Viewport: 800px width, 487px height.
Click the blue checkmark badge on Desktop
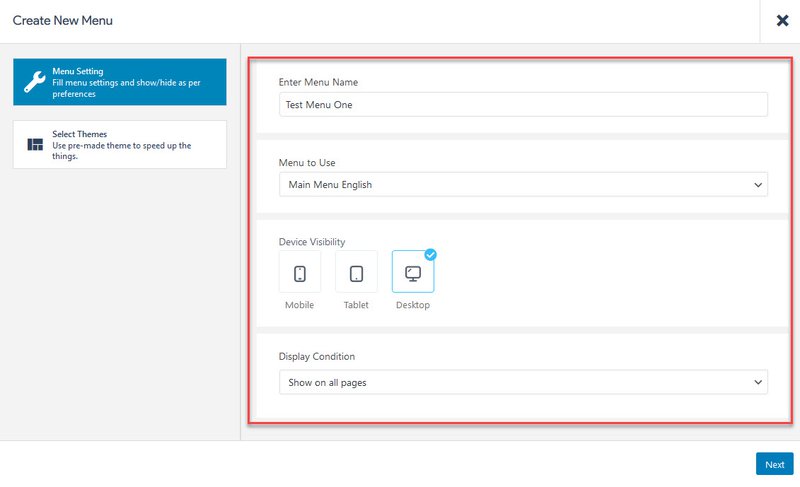pos(431,254)
